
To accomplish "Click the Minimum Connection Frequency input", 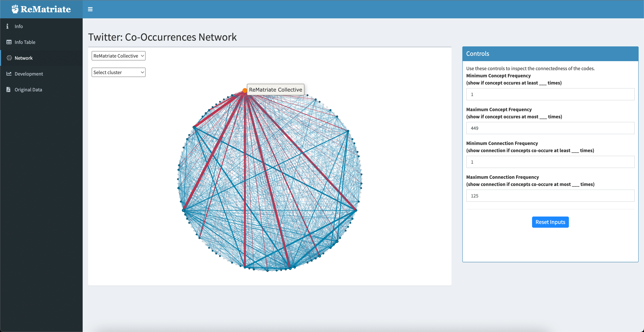I will (x=550, y=162).
